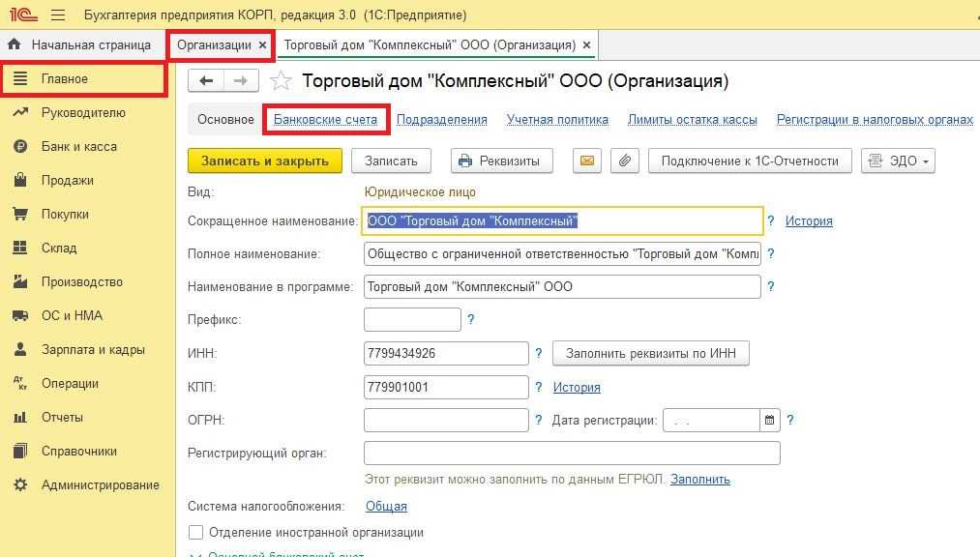This screenshot has width=980, height=557.
Task: Click the Заполнить link for ЕГРЮЛ data
Action: [x=700, y=479]
